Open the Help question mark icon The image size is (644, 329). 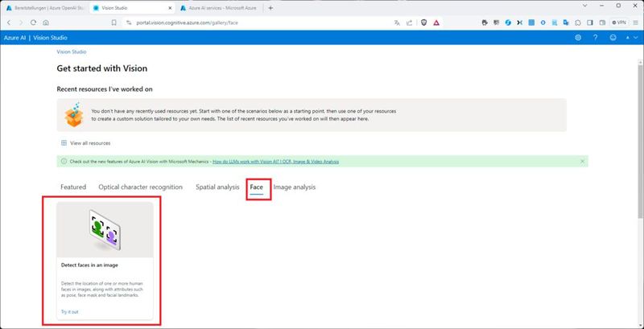click(x=595, y=38)
